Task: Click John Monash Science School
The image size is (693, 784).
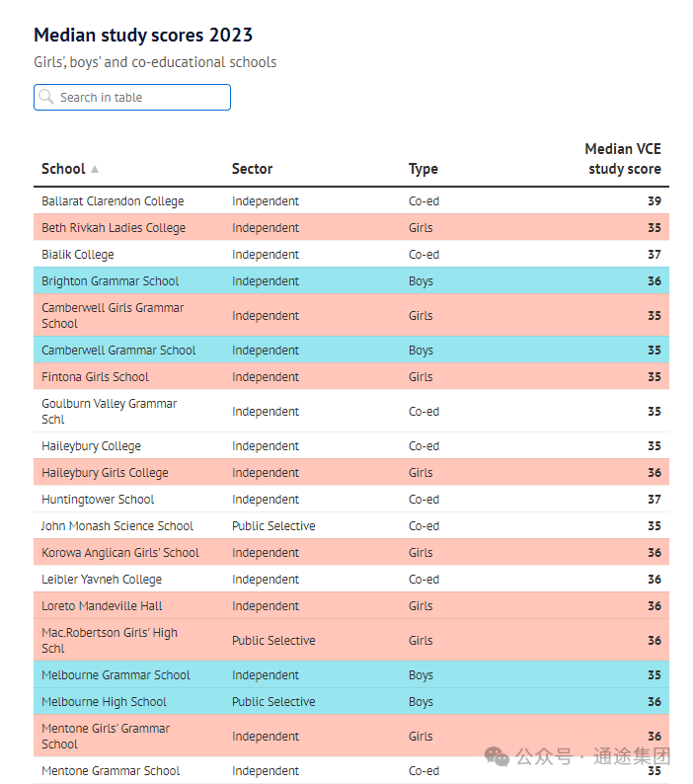Action: click(x=117, y=526)
